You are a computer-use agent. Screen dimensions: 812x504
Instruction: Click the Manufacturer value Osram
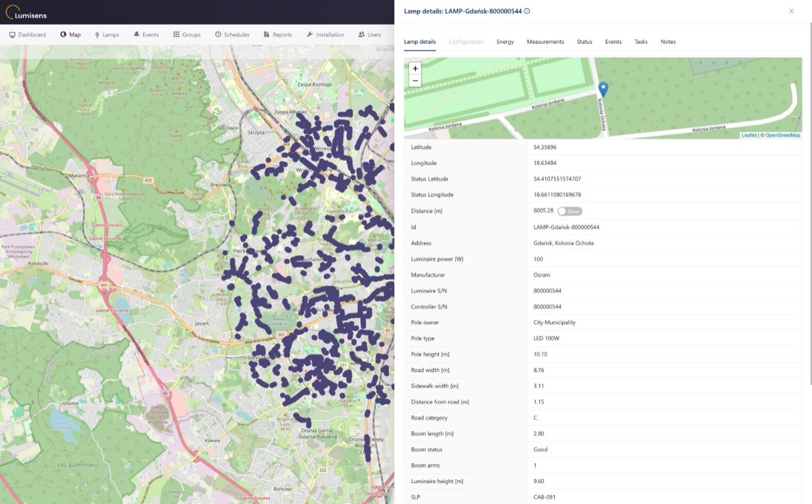pos(542,275)
